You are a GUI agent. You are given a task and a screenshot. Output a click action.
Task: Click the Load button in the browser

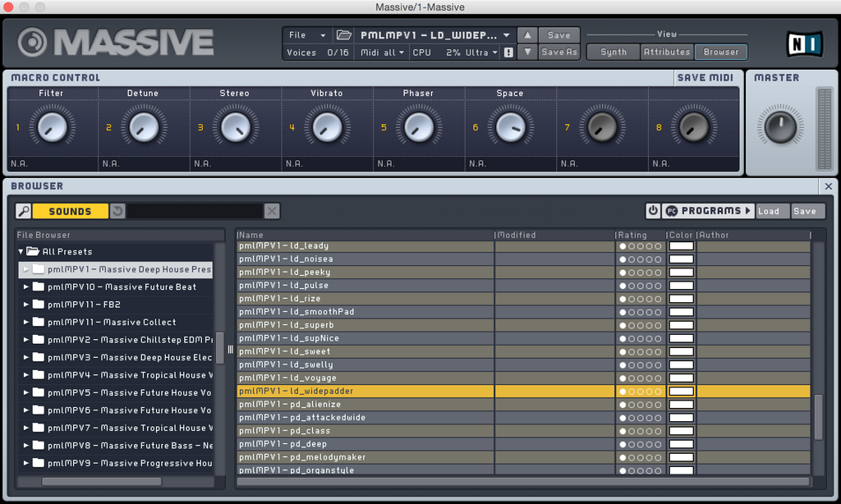[769, 211]
